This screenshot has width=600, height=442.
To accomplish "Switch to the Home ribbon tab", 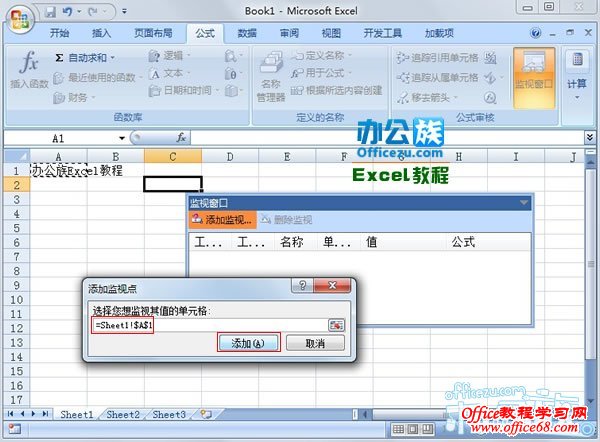I will (x=59, y=33).
